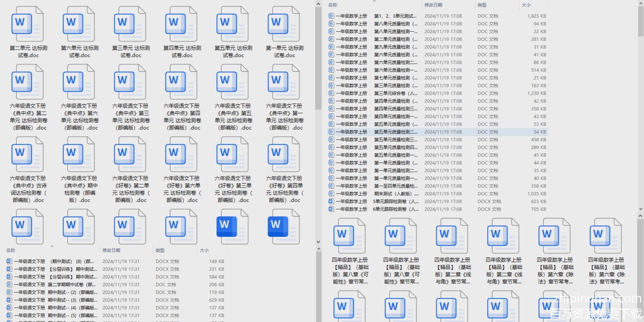Click scroll-up arrow beside the 达标测试卷 thumbnails
This screenshot has width=644, height=322.
pyautogui.click(x=318, y=4)
